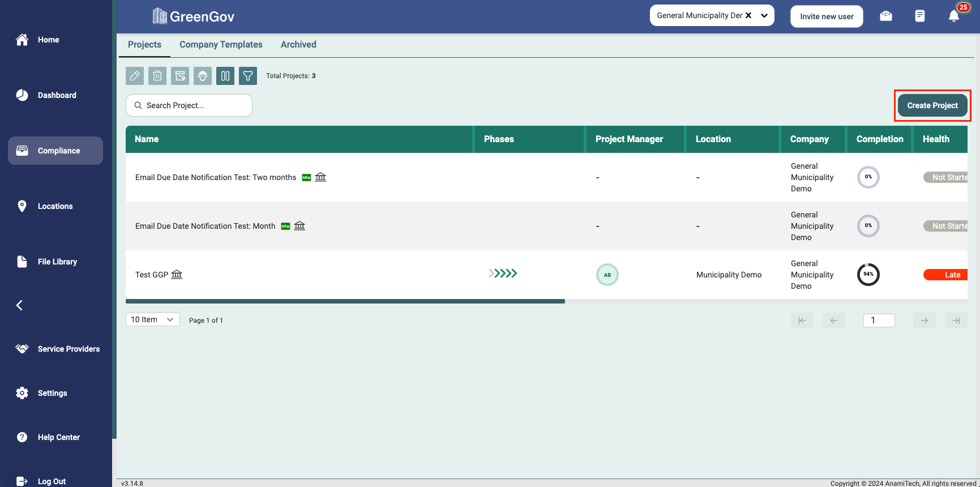Viewport: 980px width, 487px height.
Task: Go to the previous page arrow
Action: tap(834, 321)
